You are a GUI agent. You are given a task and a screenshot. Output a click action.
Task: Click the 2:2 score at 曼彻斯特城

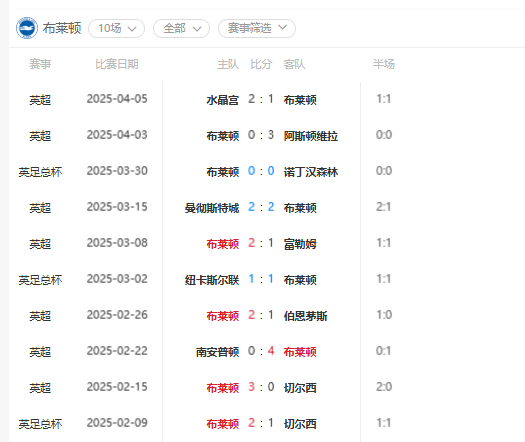261,207
